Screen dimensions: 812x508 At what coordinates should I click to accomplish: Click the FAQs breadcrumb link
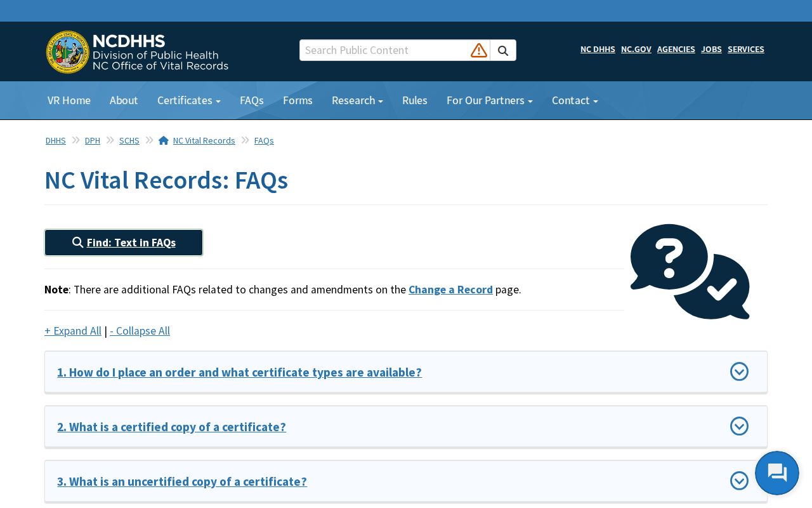264,140
